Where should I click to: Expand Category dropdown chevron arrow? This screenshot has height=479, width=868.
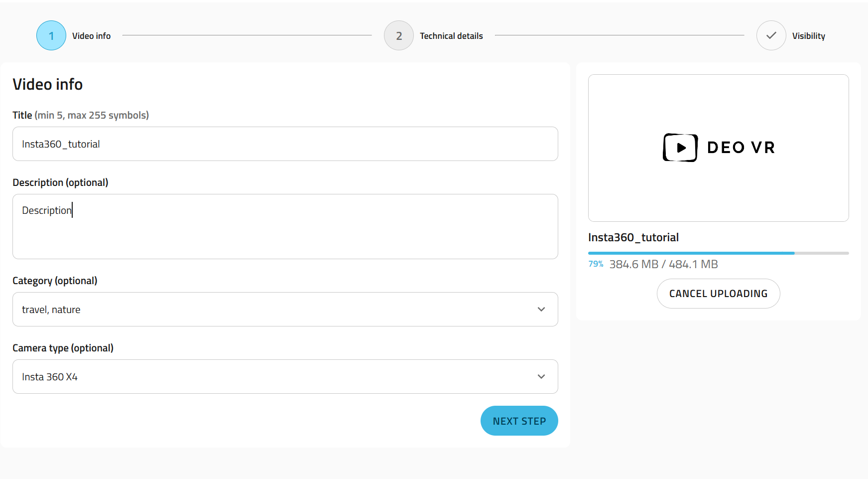(541, 310)
